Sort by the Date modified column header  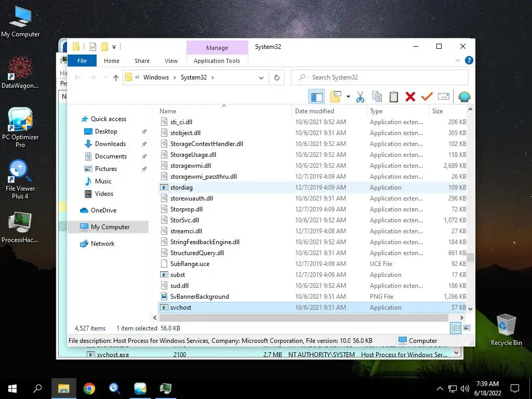[329, 111]
